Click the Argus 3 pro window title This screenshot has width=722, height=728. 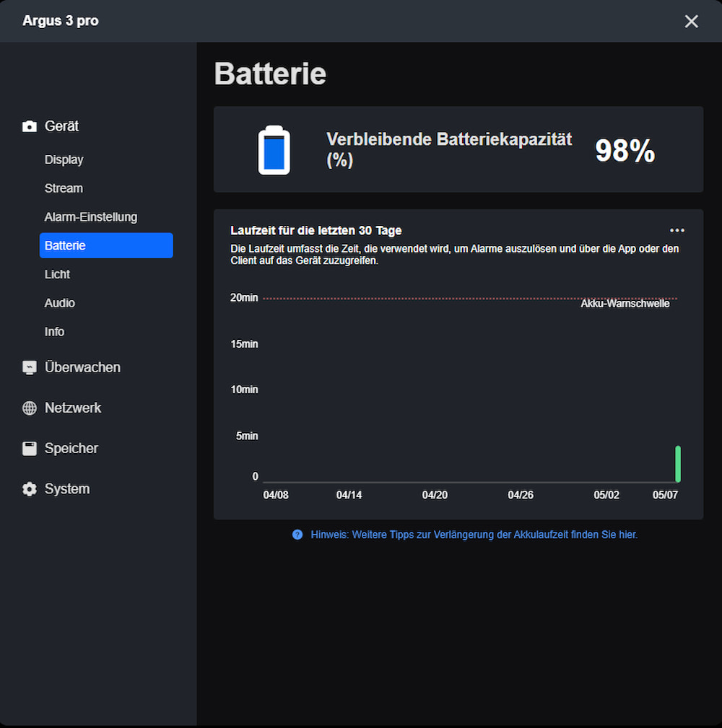(61, 21)
